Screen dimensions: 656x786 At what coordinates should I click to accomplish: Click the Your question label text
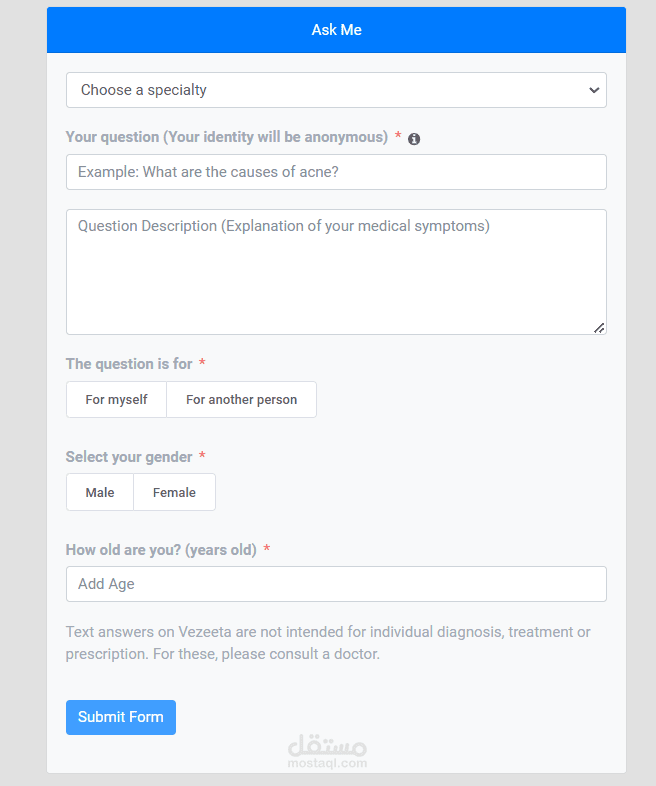226,137
